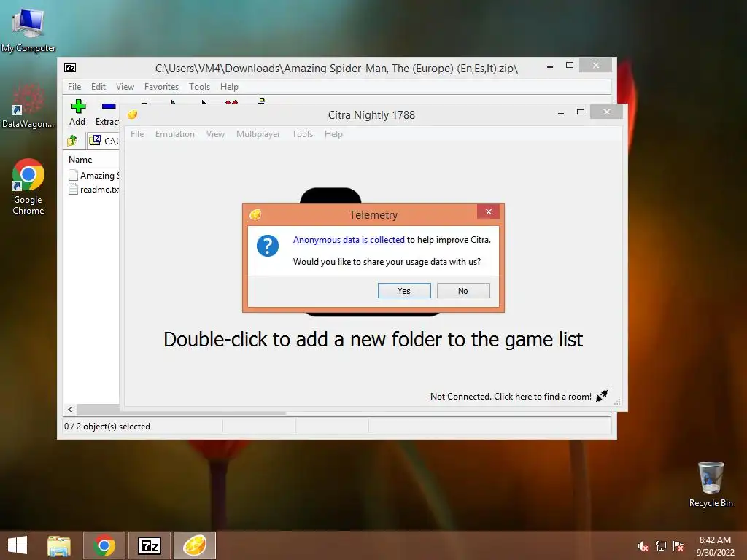This screenshot has width=747, height=560.
Task: Select the readme.txt file in 7-Zip
Action: (x=94, y=189)
